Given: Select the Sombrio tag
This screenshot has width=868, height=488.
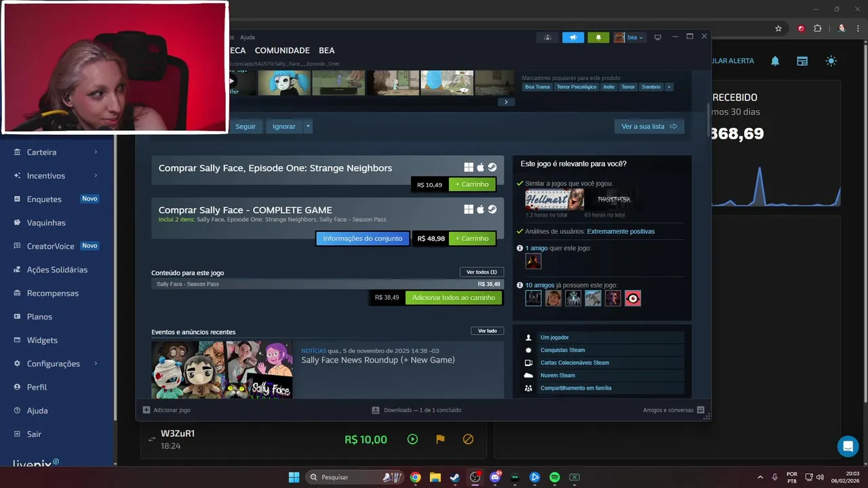Looking at the screenshot, I should click(x=651, y=87).
